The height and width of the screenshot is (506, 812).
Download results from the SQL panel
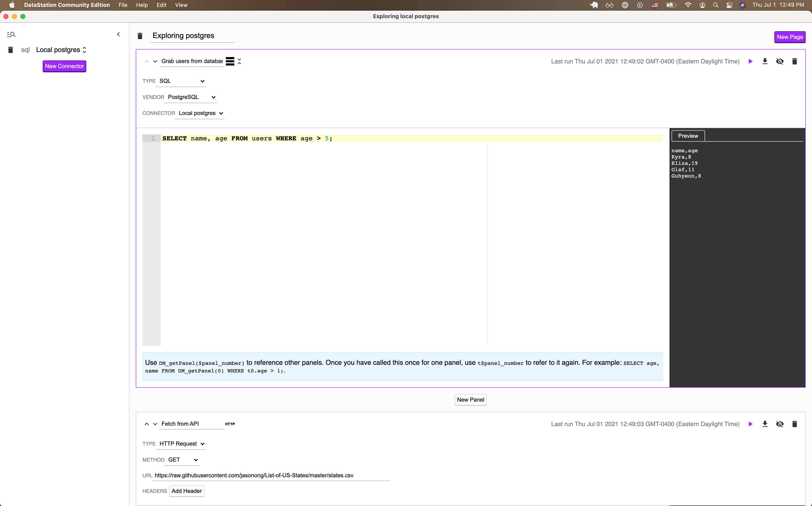pos(765,61)
